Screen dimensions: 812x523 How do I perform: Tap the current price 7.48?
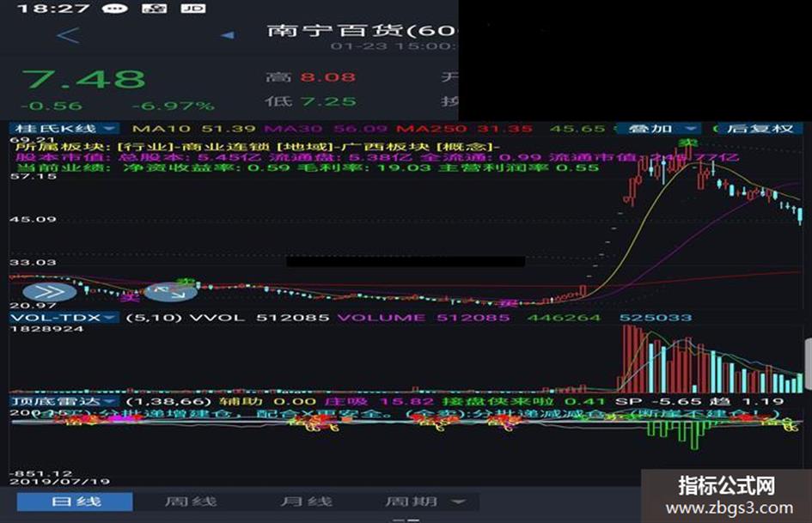click(84, 80)
